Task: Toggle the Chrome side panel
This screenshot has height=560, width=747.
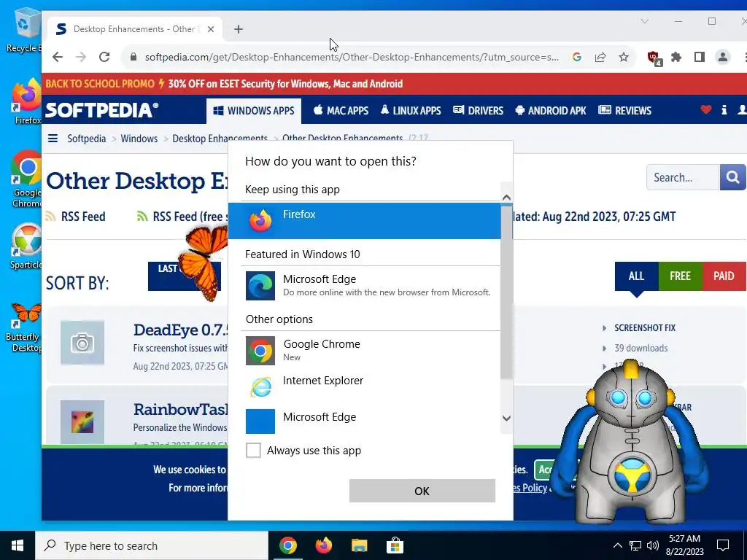Action: click(700, 57)
